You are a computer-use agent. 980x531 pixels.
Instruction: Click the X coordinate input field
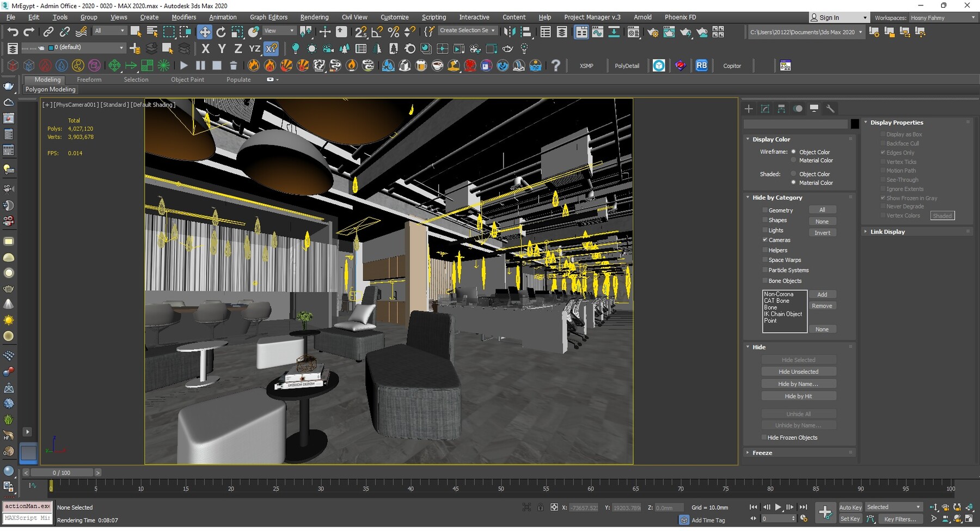coord(583,507)
